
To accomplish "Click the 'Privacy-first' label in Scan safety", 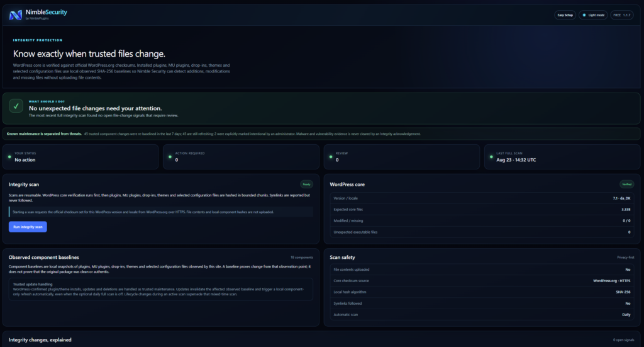I will point(626,258).
